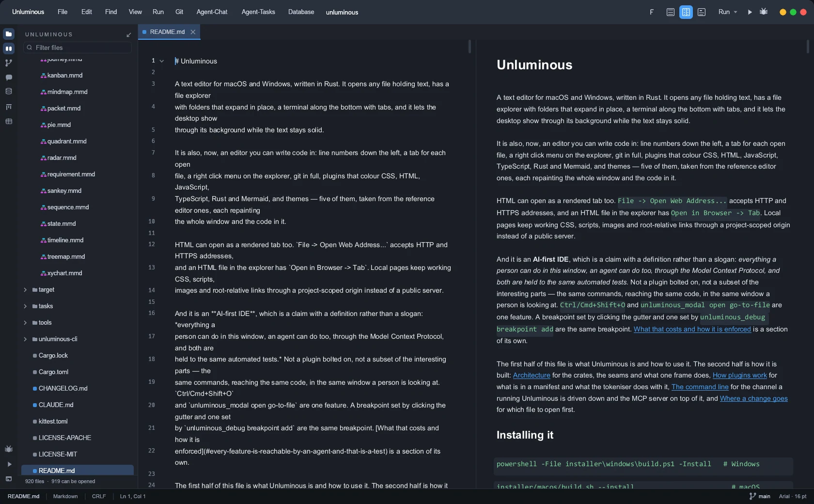The height and width of the screenshot is (504, 814).
Task: Open the Edit menu
Action: tap(87, 12)
